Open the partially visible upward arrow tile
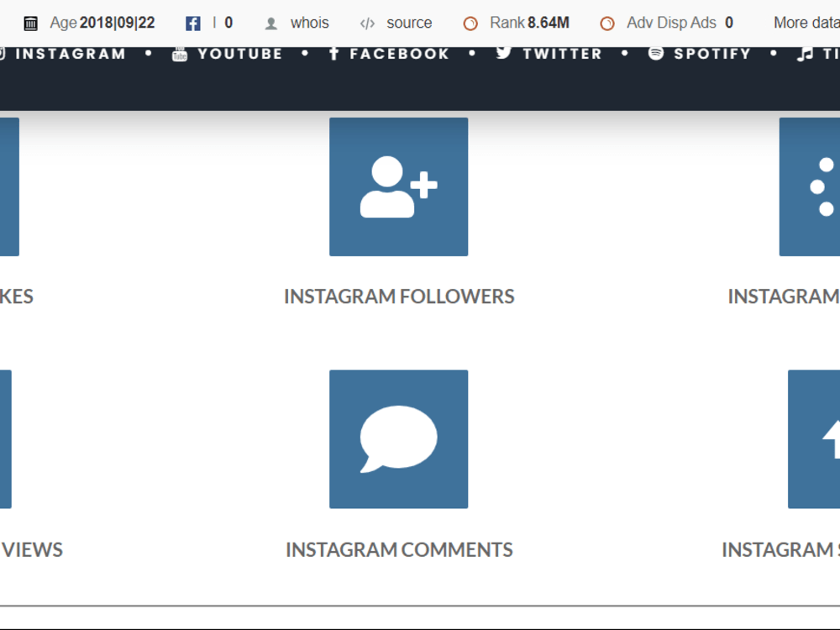The height and width of the screenshot is (630, 840). tap(814, 438)
